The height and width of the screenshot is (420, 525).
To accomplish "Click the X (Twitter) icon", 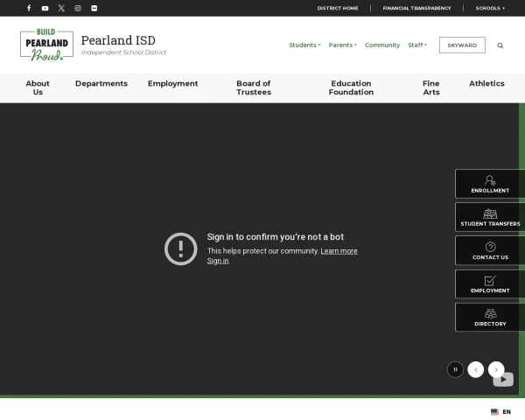I will click(61, 8).
